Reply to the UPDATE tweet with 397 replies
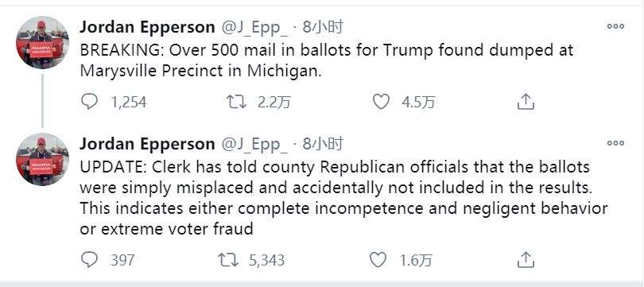 [x=89, y=259]
